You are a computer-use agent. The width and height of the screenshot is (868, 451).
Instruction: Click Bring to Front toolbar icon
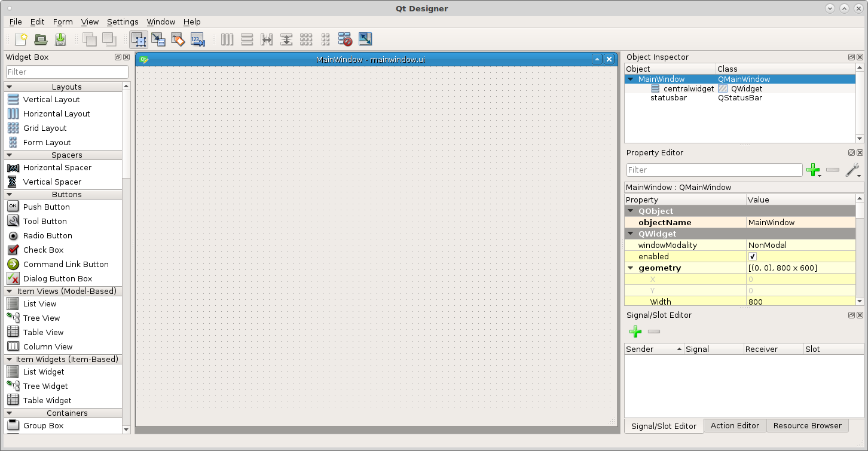(109, 39)
